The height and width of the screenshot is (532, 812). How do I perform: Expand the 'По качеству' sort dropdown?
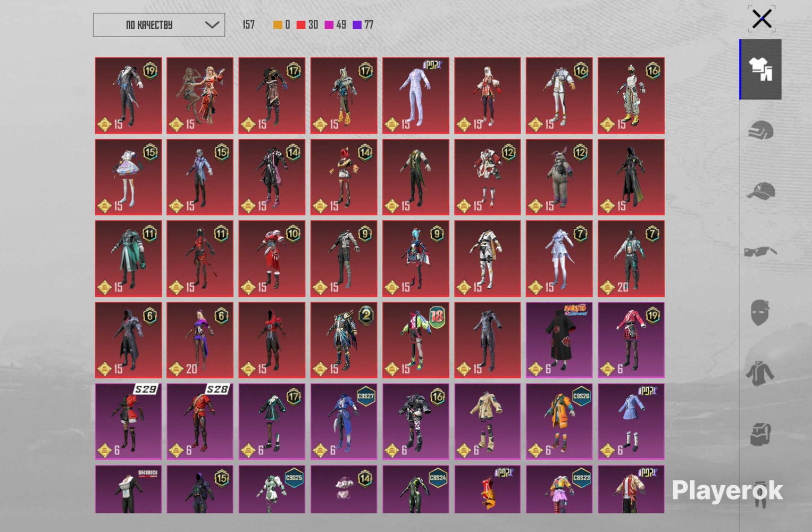coord(159,25)
